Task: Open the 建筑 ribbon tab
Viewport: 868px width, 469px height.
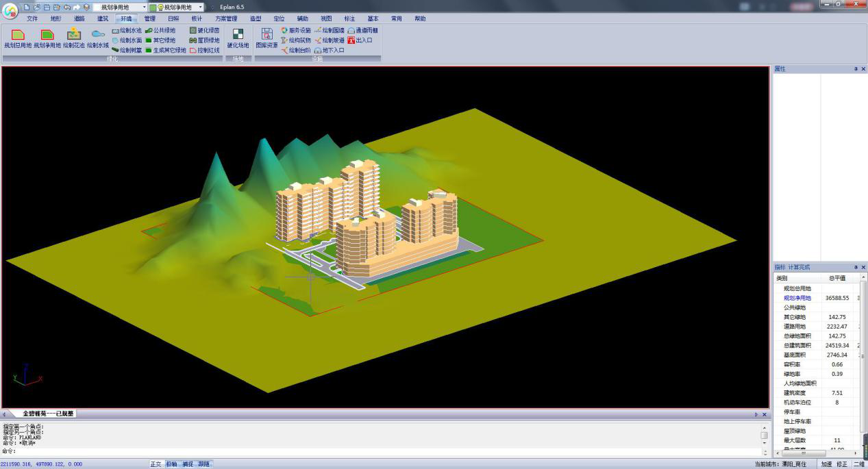Action: [x=102, y=18]
